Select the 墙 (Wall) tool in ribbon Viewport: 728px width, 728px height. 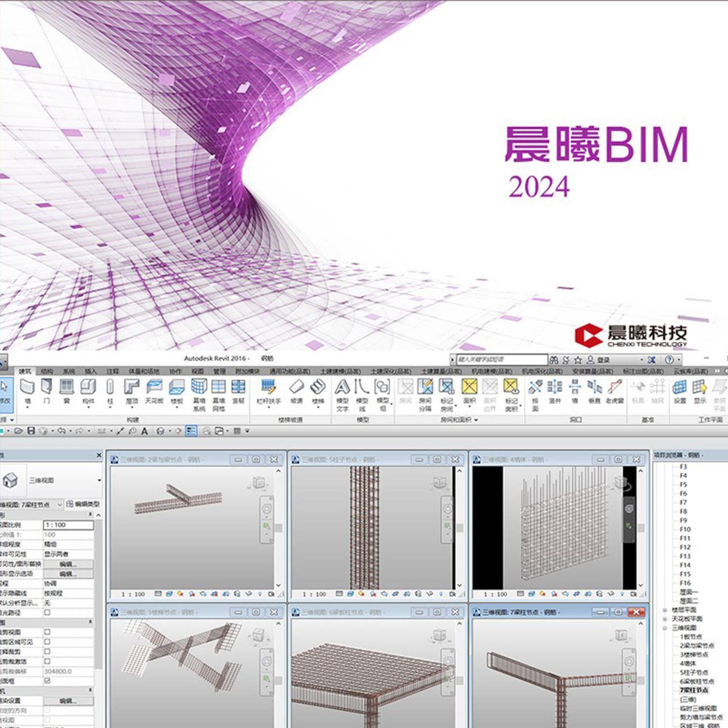(x=27, y=392)
